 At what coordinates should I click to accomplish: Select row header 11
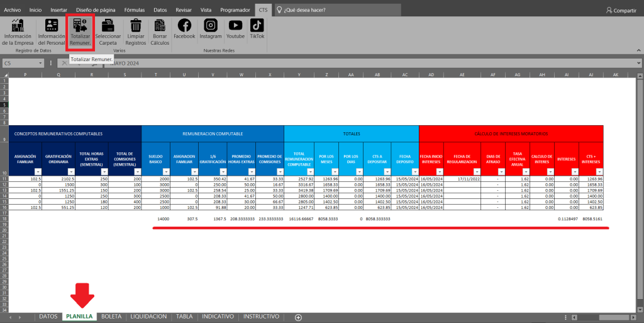pos(4,179)
